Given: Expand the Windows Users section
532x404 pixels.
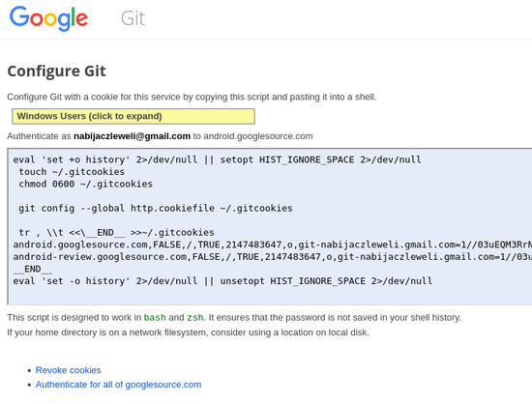Looking at the screenshot, I should tap(133, 116).
